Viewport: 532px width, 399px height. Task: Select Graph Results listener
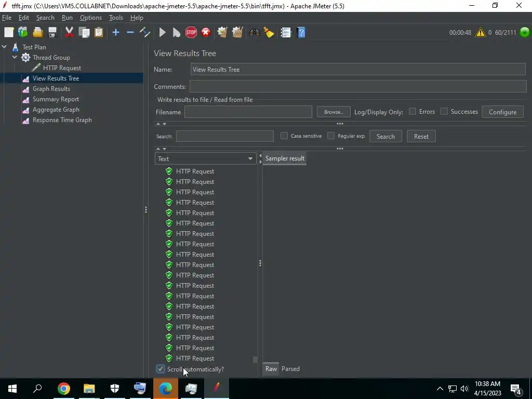pyautogui.click(x=51, y=89)
